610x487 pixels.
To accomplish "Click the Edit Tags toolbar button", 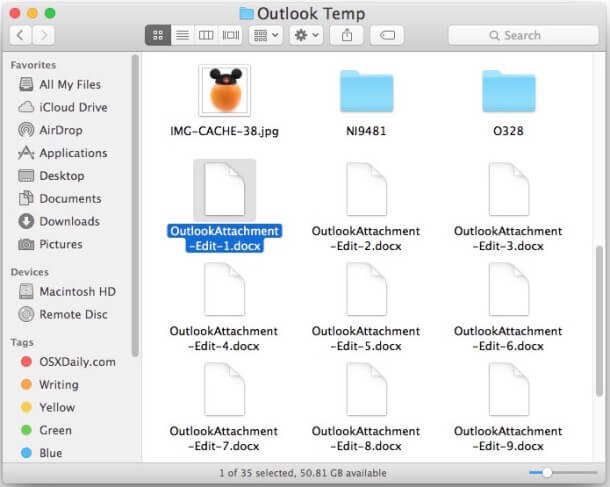I will tap(387, 35).
